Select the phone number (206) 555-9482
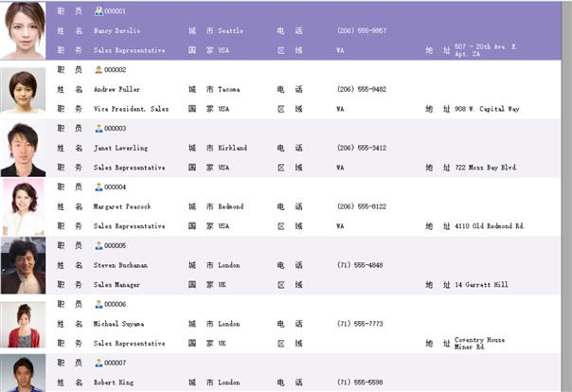This screenshot has height=392, width=572. pos(362,89)
